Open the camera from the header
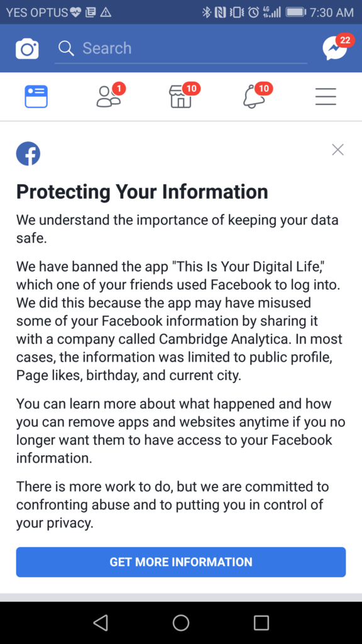Screen dimensions: 362x644 click(x=27, y=49)
